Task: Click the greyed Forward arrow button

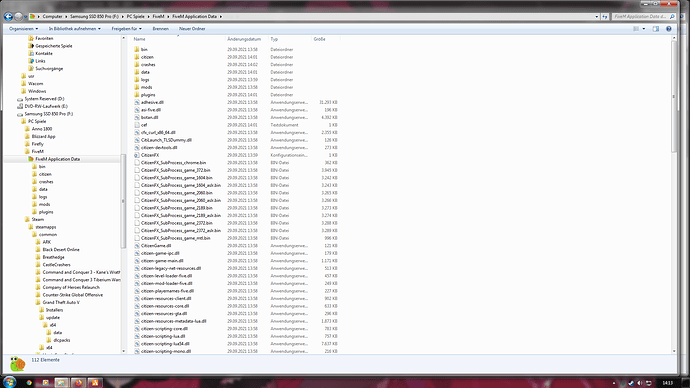Action: [x=18, y=17]
